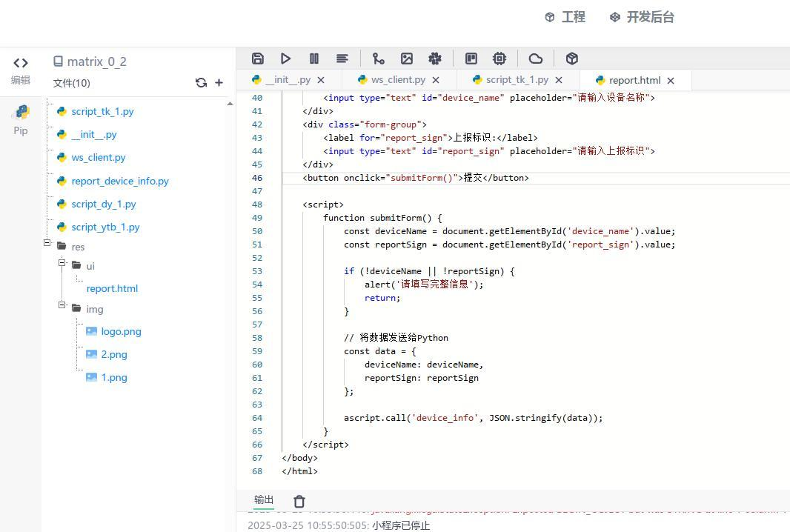Click the matrix_0_2 project name

(96, 62)
